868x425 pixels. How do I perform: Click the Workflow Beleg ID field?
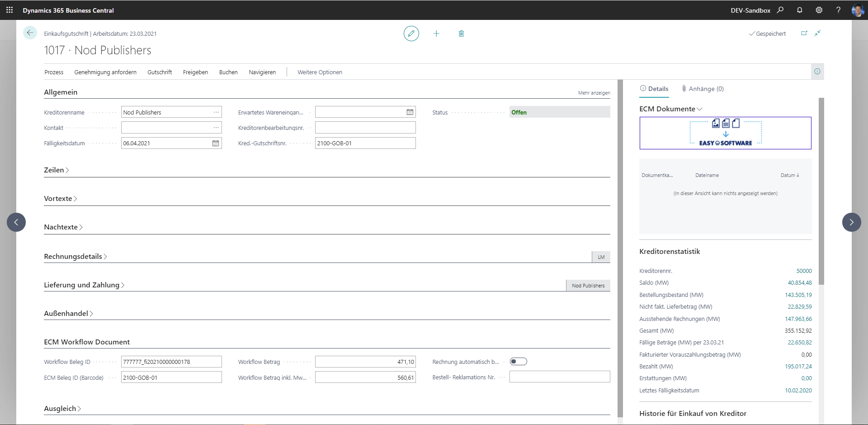point(171,362)
